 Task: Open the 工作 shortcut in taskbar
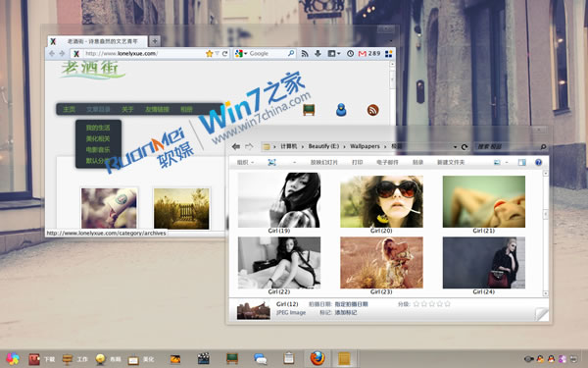(x=74, y=359)
